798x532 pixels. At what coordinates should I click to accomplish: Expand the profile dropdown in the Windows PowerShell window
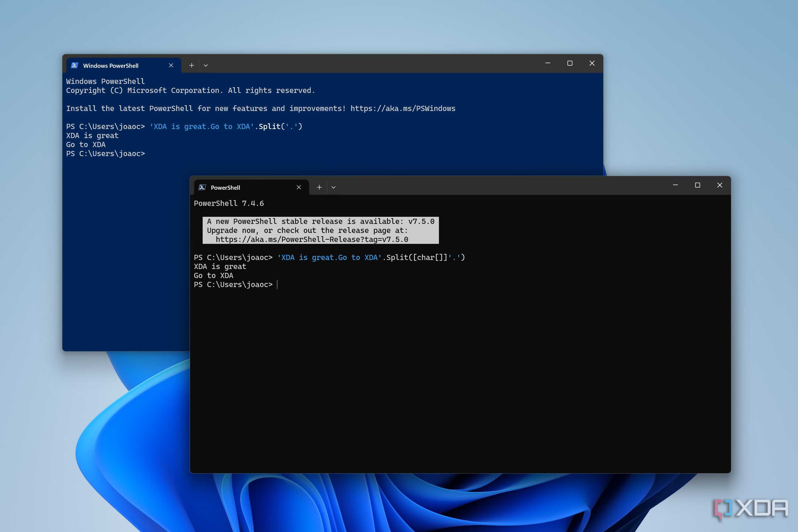pyautogui.click(x=206, y=66)
